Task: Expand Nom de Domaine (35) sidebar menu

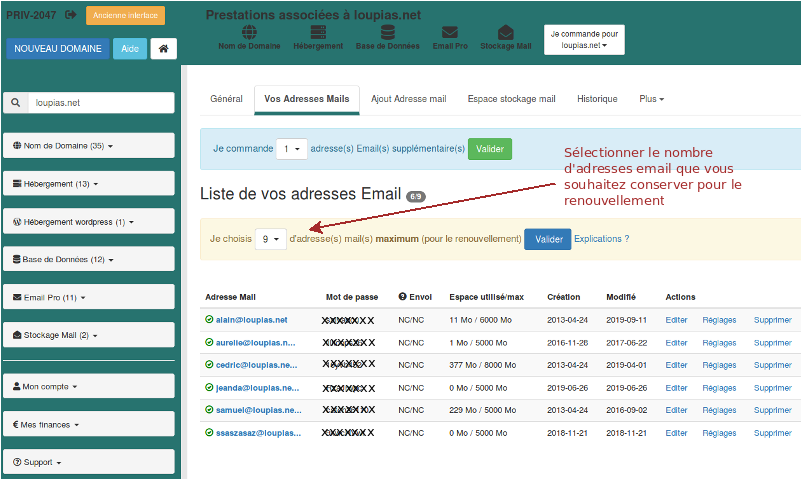Action: coord(89,145)
